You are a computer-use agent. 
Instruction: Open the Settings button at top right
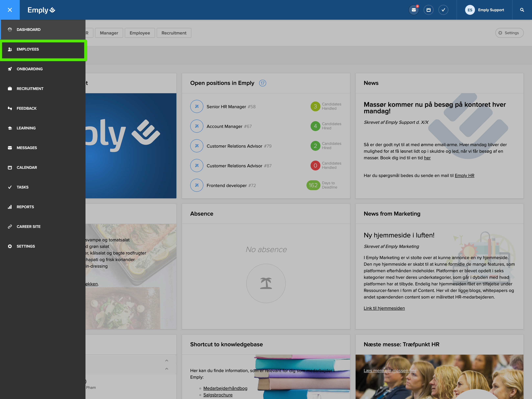(x=509, y=33)
